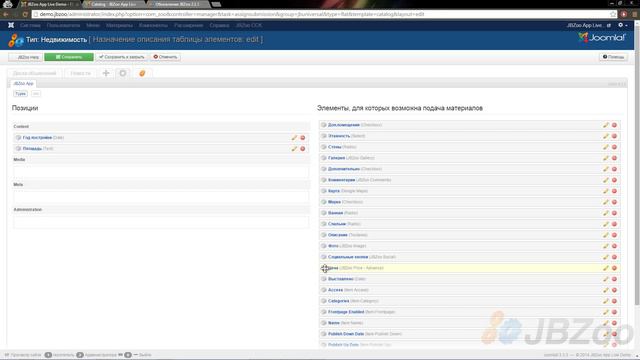Click pencil icon in Описание row
The width and height of the screenshot is (640, 360).
(x=606, y=235)
